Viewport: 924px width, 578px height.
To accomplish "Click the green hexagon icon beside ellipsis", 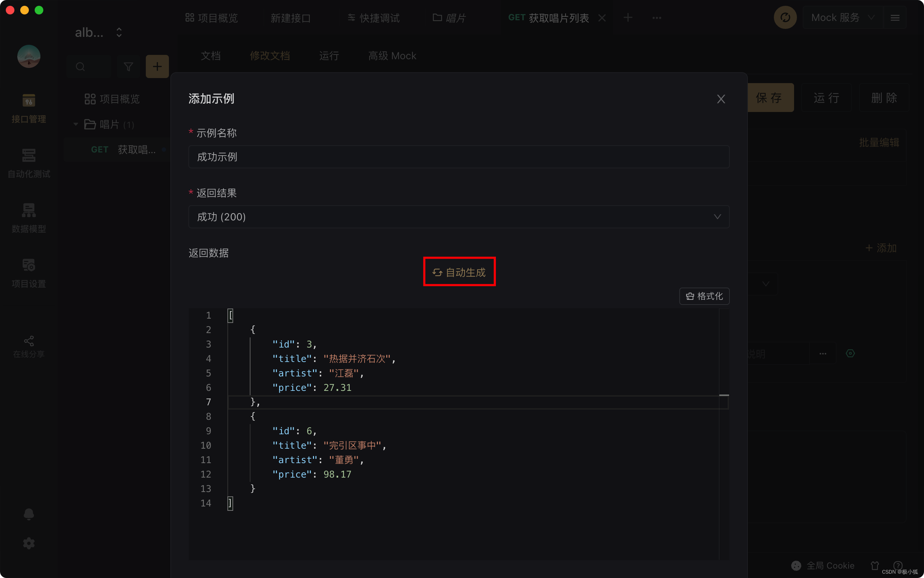I will point(850,353).
